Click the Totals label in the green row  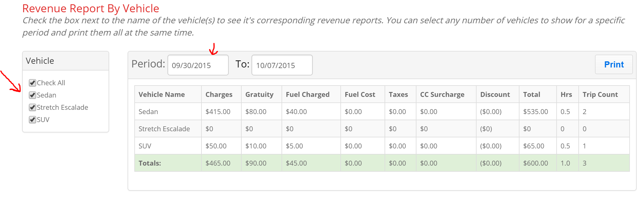click(x=150, y=163)
